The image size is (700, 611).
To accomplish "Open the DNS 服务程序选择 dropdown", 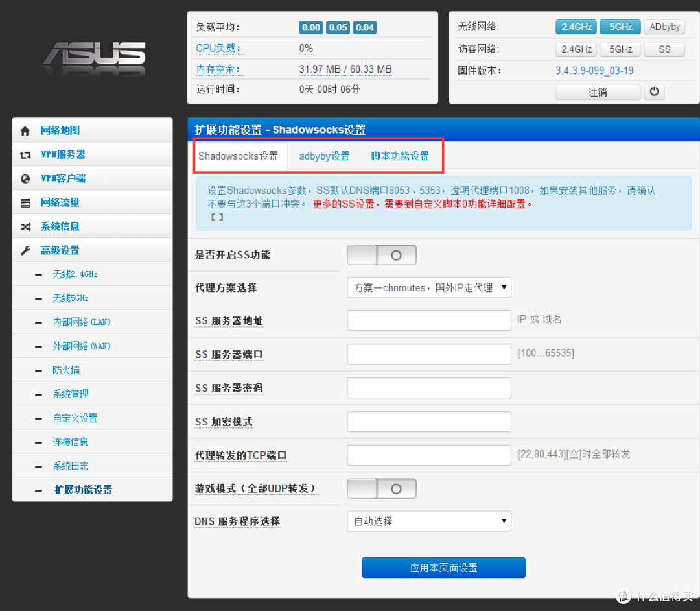I will click(428, 521).
